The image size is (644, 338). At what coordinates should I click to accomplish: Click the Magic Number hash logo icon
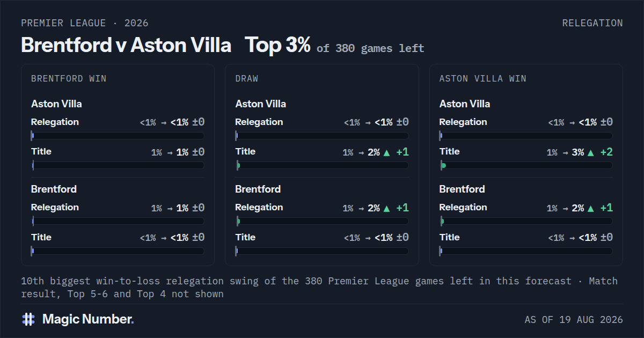pos(28,319)
